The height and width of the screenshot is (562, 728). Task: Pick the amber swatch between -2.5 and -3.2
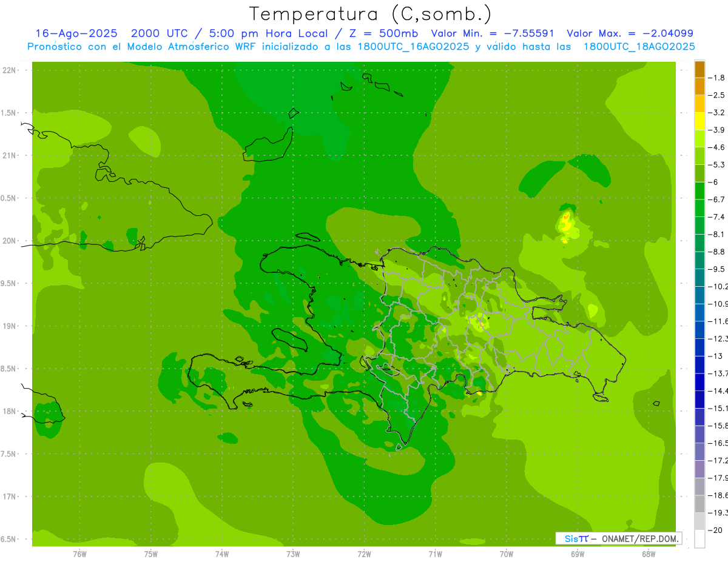pos(699,104)
